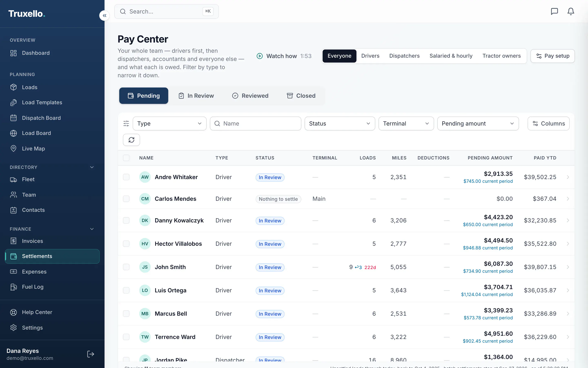588x368 pixels.
Task: Open the notifications bell
Action: 571,11
